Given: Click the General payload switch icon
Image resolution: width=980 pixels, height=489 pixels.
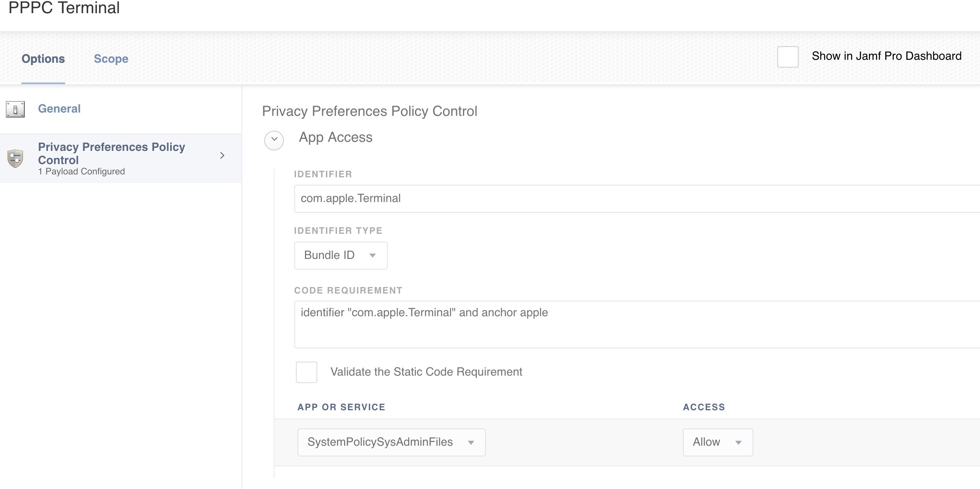Looking at the screenshot, I should click(15, 109).
